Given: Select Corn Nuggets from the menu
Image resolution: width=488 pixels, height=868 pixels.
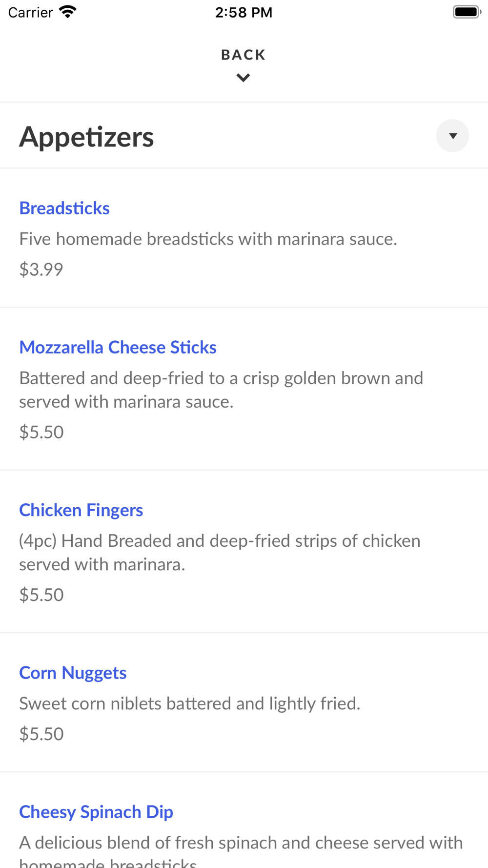Looking at the screenshot, I should [73, 673].
